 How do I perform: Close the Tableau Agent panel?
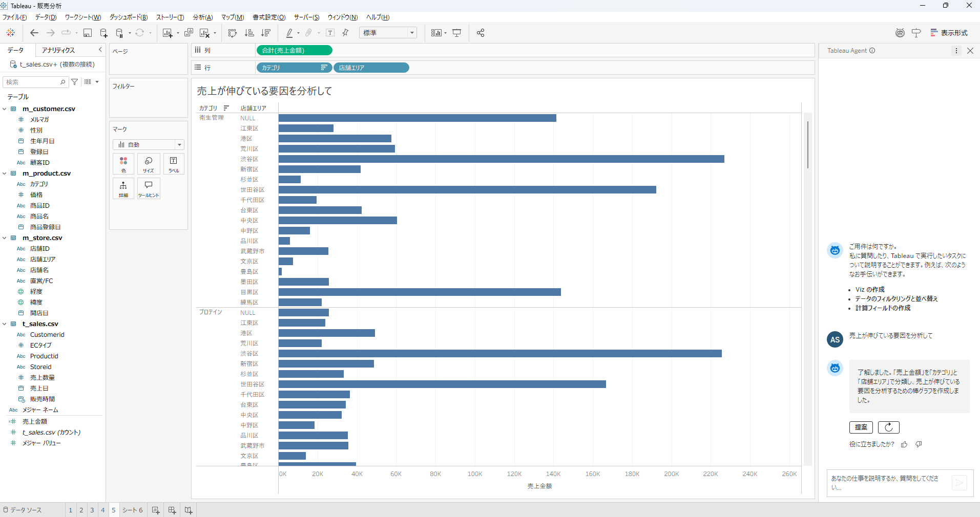click(970, 51)
